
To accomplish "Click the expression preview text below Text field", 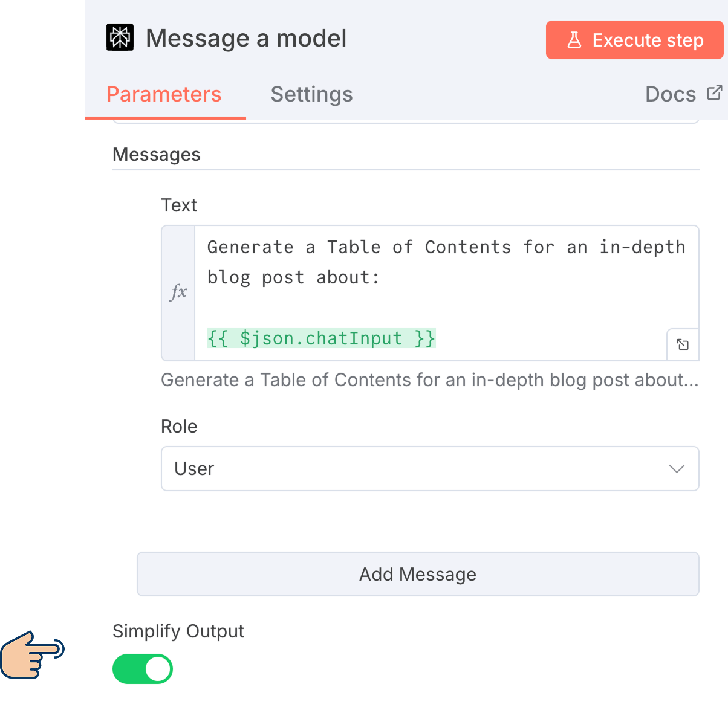I will 429,380.
